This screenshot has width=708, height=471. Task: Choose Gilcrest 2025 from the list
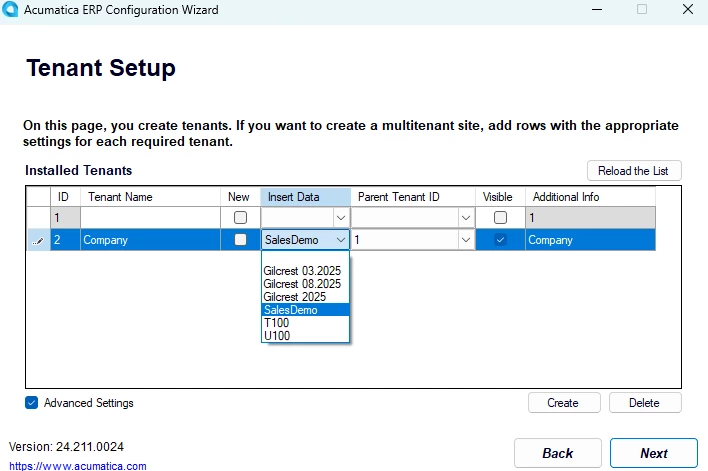click(x=305, y=297)
